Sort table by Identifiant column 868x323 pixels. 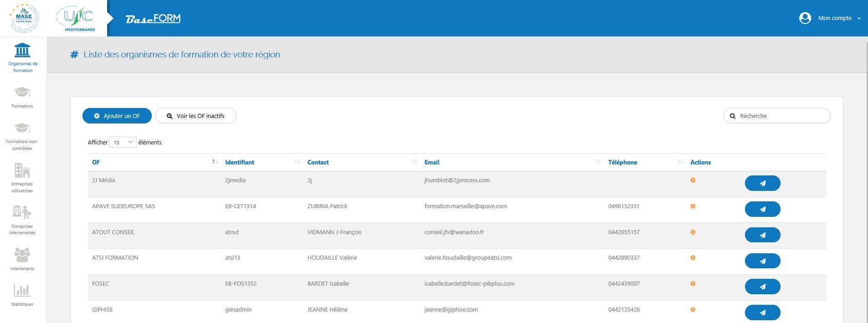click(x=240, y=162)
